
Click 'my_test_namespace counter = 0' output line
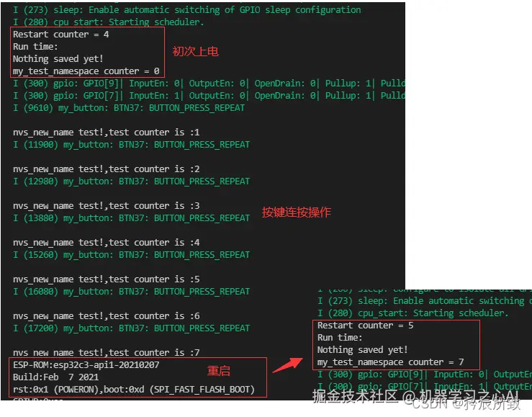pyautogui.click(x=86, y=71)
